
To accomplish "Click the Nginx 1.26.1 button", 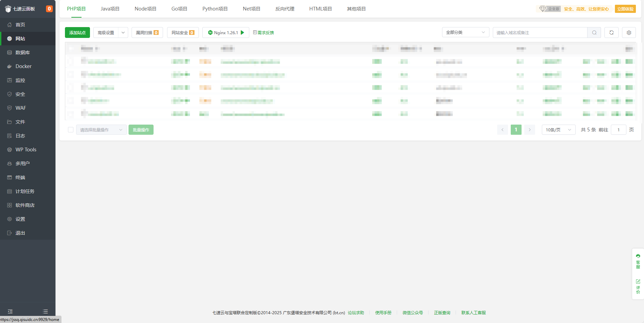I will [226, 33].
